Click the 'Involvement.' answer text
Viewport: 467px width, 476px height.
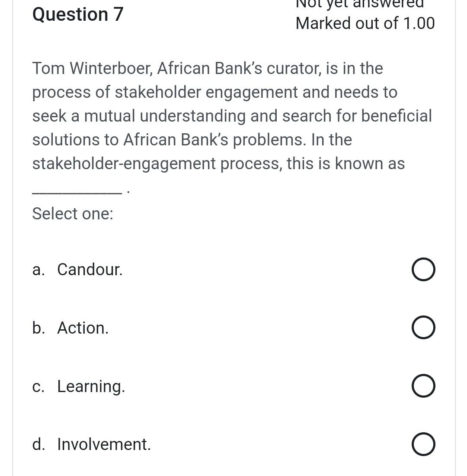104,444
